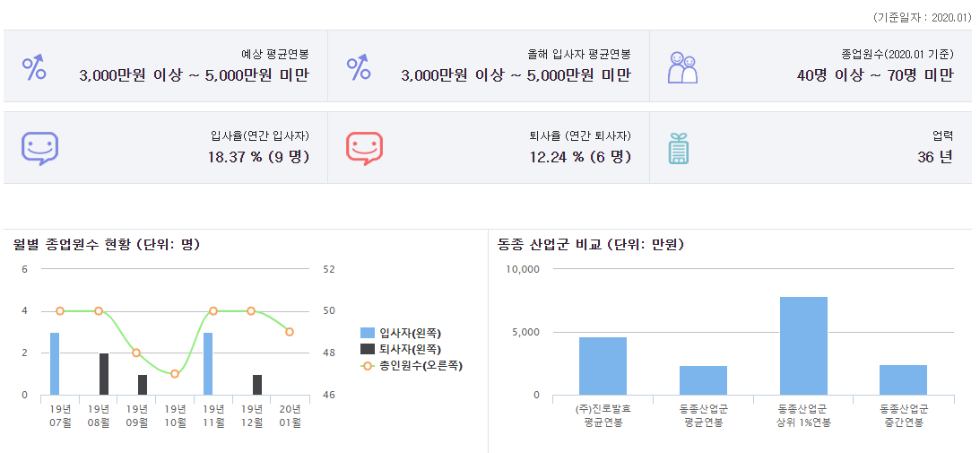Click the 18.37 % (9 명) value

click(259, 157)
